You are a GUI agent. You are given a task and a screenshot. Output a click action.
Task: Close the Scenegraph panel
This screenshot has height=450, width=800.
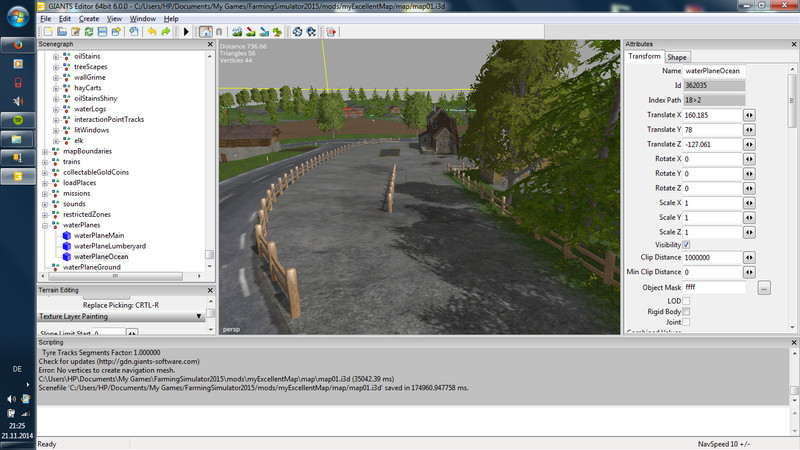[x=210, y=44]
